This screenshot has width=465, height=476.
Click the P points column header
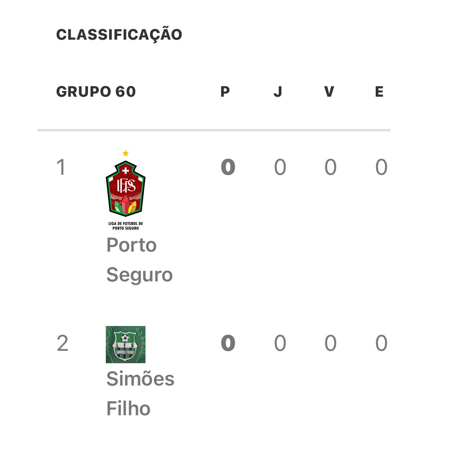coord(225,92)
